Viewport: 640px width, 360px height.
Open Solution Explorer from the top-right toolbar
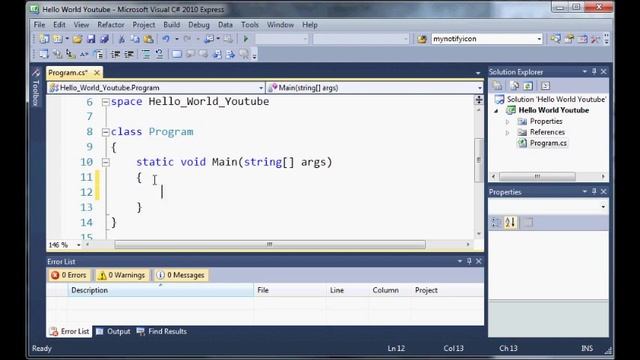pyautogui.click(x=556, y=39)
